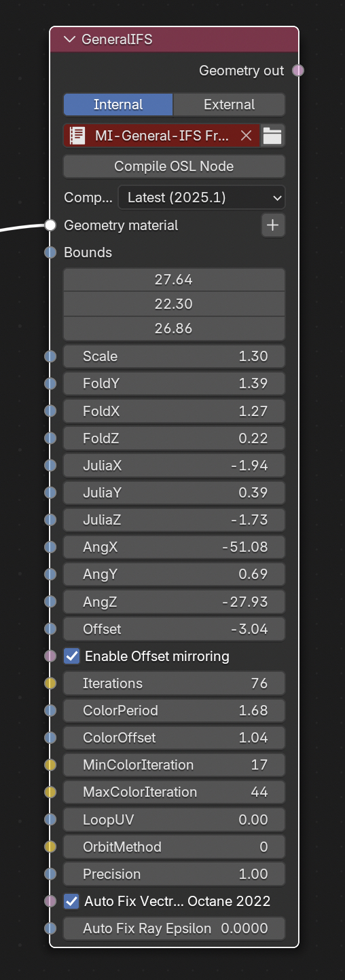Image resolution: width=345 pixels, height=980 pixels.
Task: Open the Latest (2025.1) compatibility dropdown
Action: [x=202, y=197]
